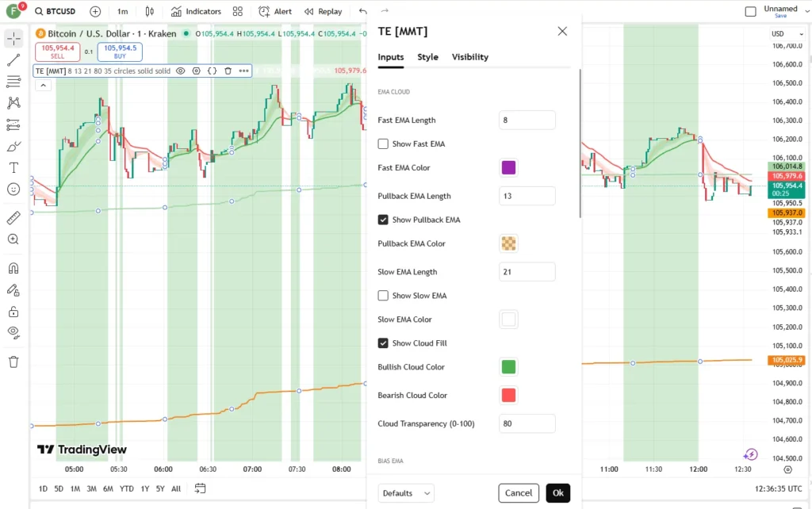The image size is (812, 509).
Task: Click the trash icon to remove drawings
Action: tap(14, 362)
